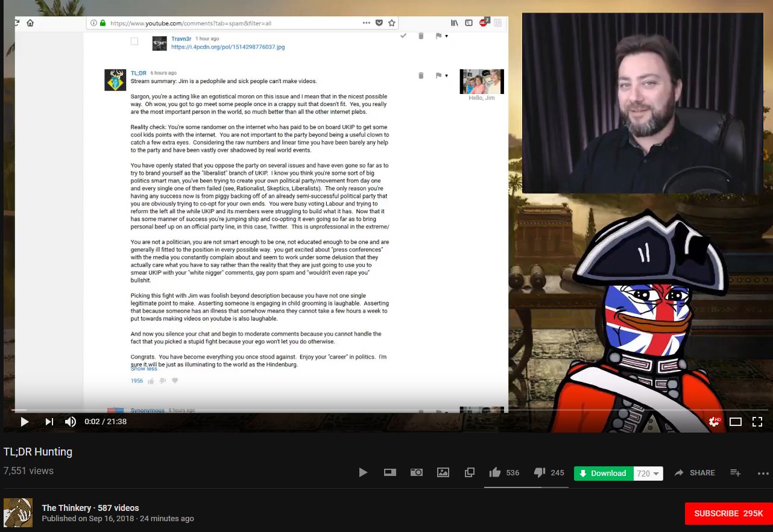Click the SHARE button
The height and width of the screenshot is (532, 773).
tap(695, 473)
